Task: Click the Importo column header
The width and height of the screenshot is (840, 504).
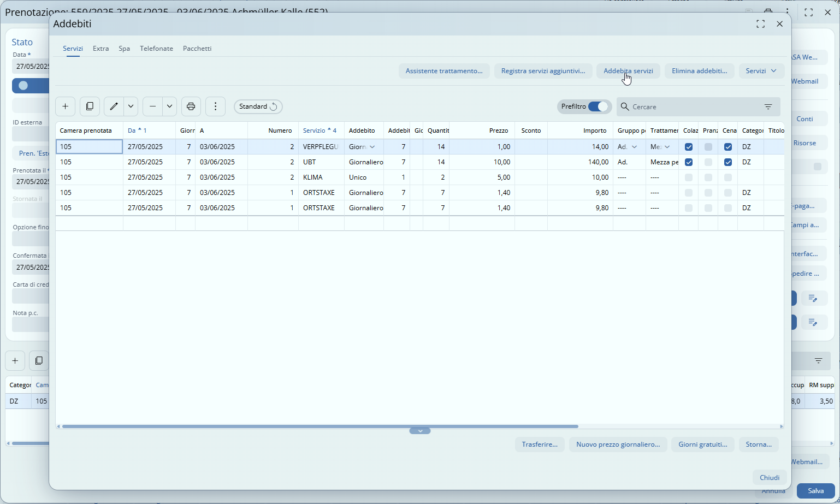Action: (x=581, y=131)
